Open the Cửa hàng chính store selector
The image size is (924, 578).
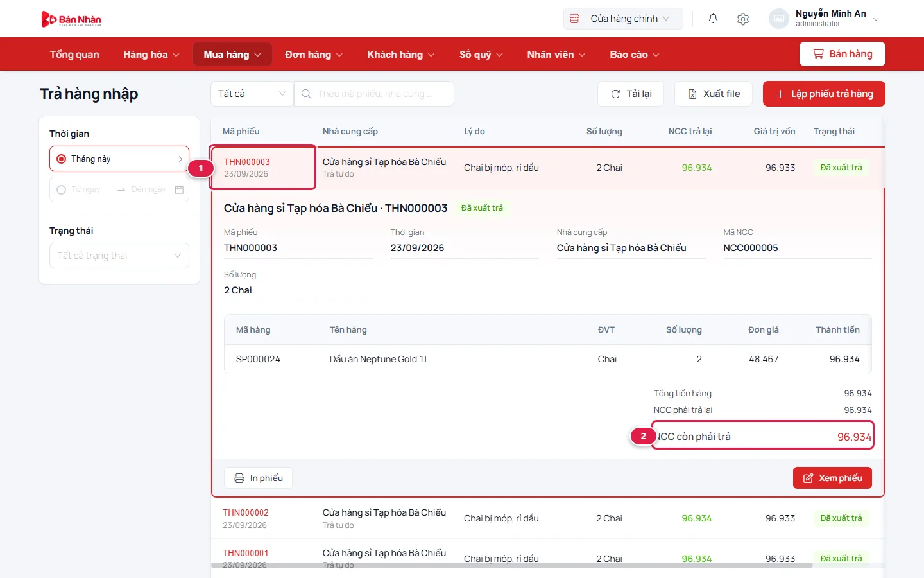coord(623,19)
